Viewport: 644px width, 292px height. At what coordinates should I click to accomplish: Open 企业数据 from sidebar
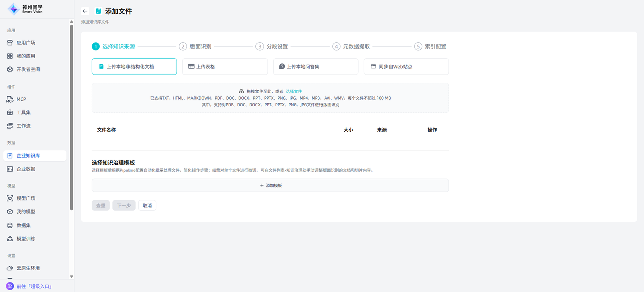tap(26, 169)
